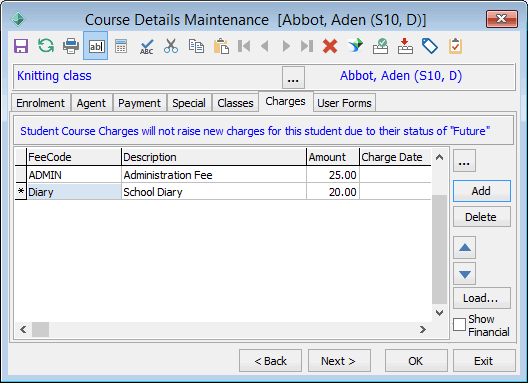Click the Load... button

pos(482,298)
